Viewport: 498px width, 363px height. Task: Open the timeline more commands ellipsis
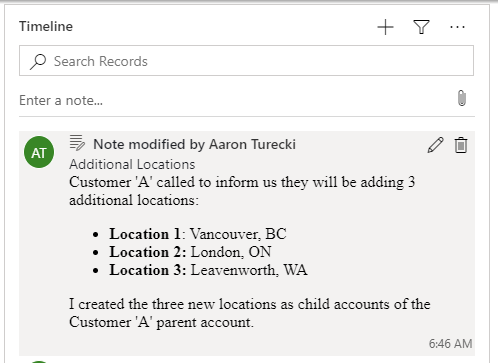pos(457,27)
